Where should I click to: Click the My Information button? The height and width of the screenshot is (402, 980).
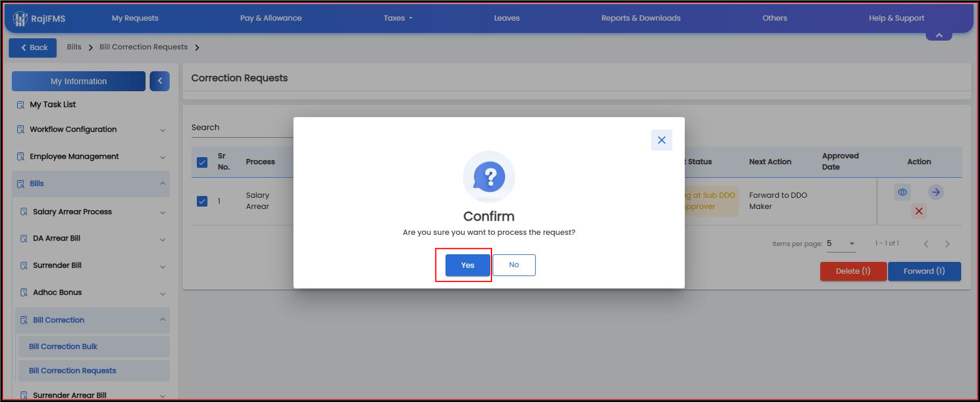point(78,81)
